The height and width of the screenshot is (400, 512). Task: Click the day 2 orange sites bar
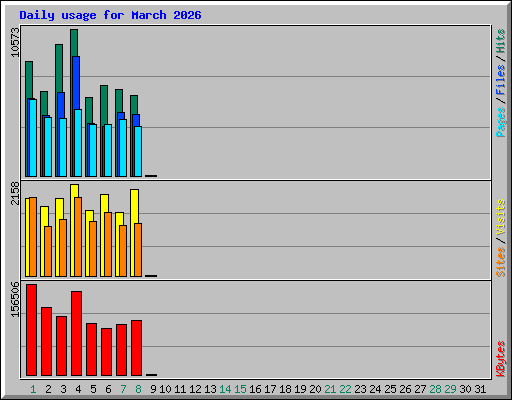tap(48, 251)
